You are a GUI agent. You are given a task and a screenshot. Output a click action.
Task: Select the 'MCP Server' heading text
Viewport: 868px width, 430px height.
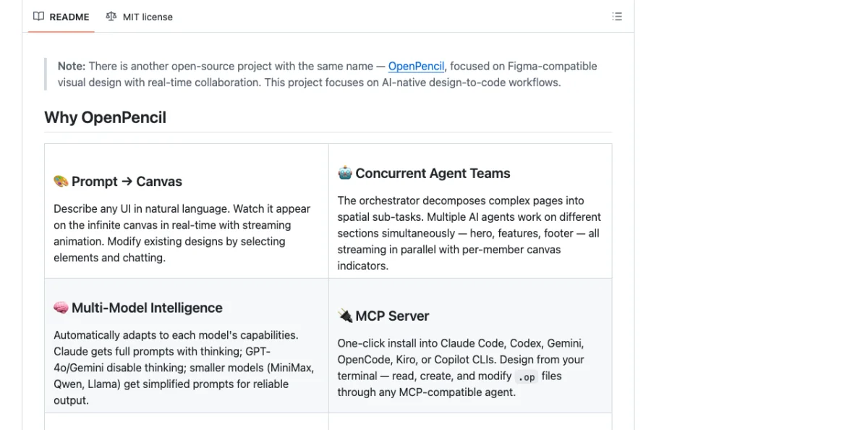[x=392, y=316]
